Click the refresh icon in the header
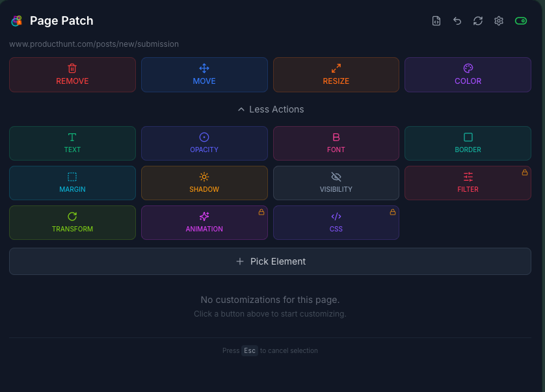This screenshot has height=392, width=545. click(x=478, y=20)
